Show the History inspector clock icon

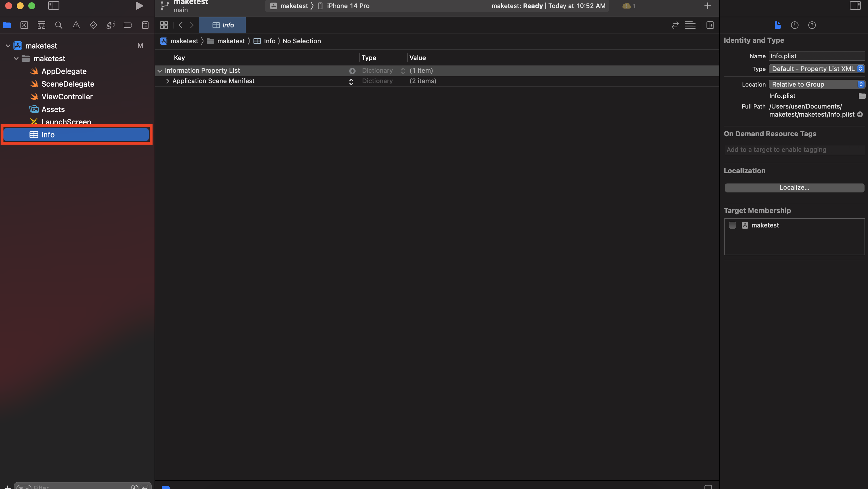(794, 25)
